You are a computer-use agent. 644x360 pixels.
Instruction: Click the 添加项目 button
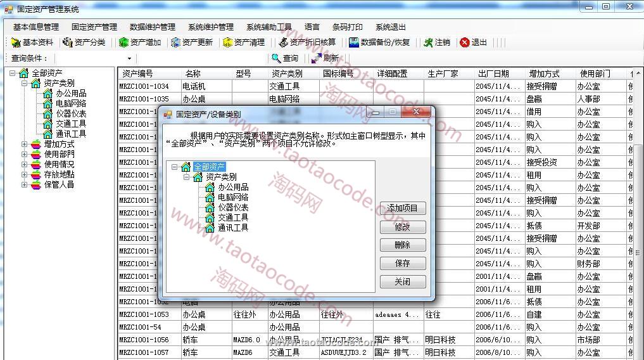pos(403,209)
